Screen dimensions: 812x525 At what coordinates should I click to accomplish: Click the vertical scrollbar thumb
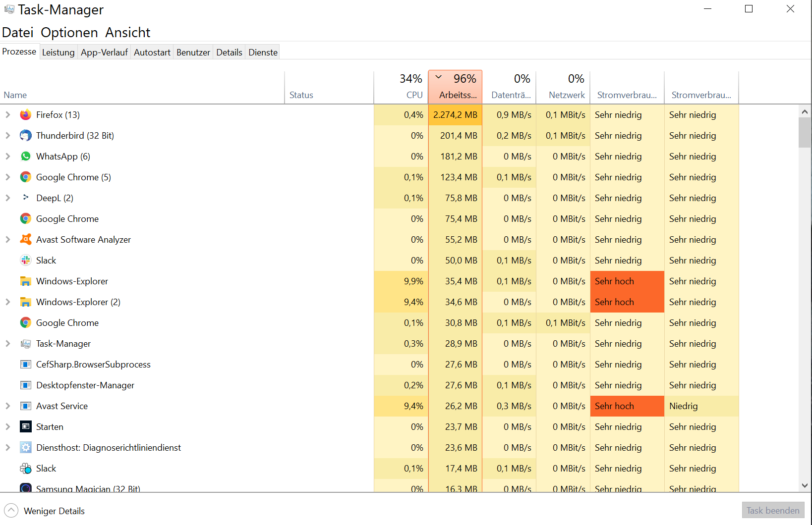click(x=805, y=133)
